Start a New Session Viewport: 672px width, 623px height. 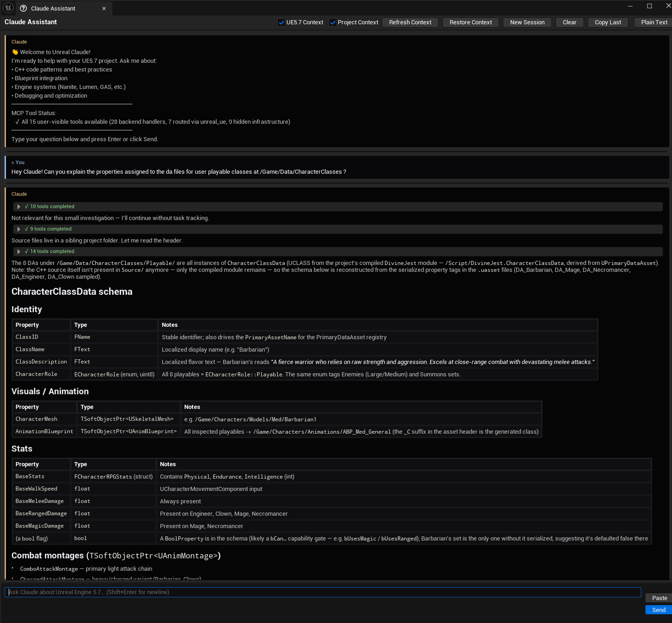point(527,22)
